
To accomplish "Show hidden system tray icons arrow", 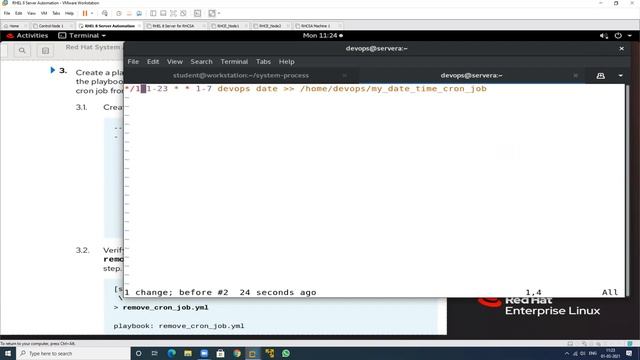I will pyautogui.click(x=567, y=353).
